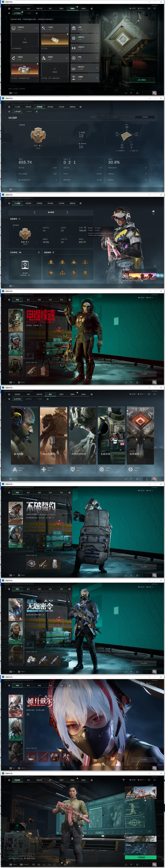Click the first badge in 成就徽章 grid
The image size is (165, 868).
(51, 262)
